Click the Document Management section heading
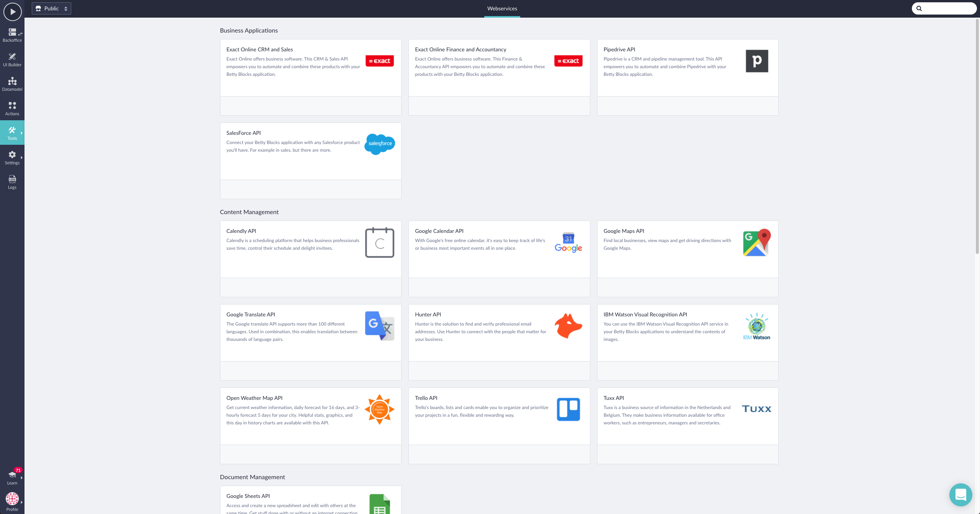The height and width of the screenshot is (514, 980). pyautogui.click(x=252, y=477)
